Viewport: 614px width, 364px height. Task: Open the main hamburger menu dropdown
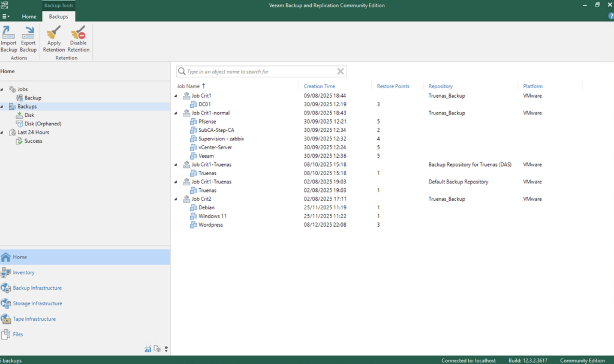[x=5, y=16]
